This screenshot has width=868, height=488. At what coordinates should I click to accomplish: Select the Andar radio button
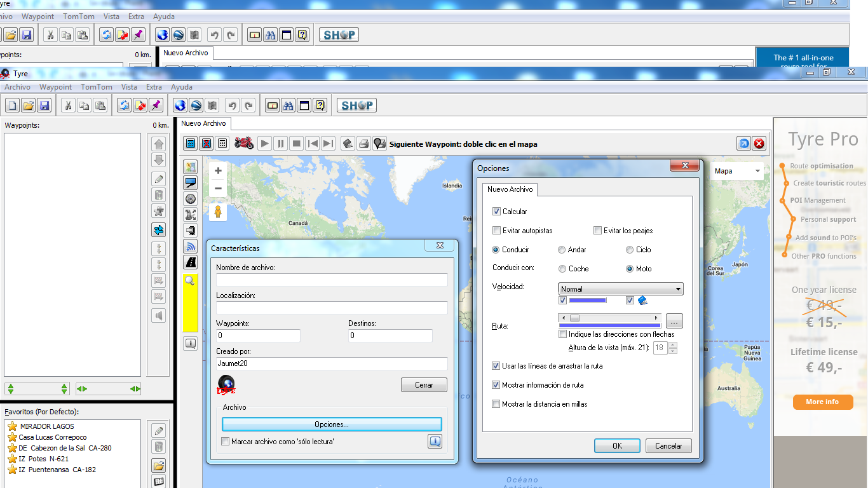tap(562, 250)
